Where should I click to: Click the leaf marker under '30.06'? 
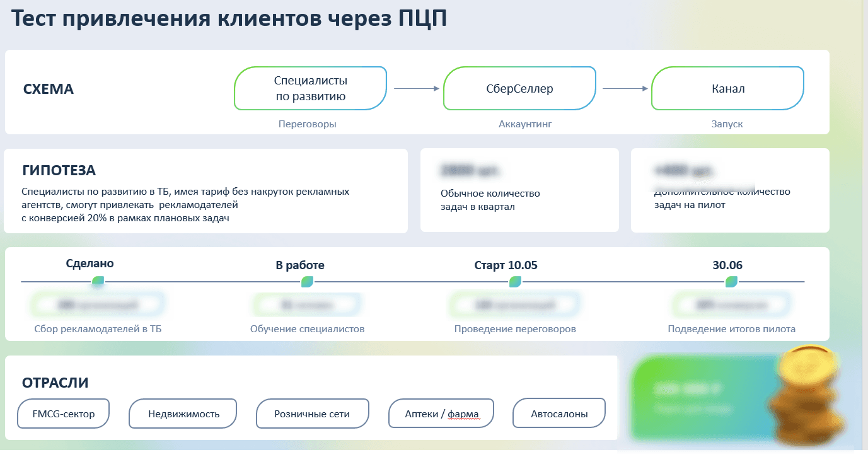point(732,281)
